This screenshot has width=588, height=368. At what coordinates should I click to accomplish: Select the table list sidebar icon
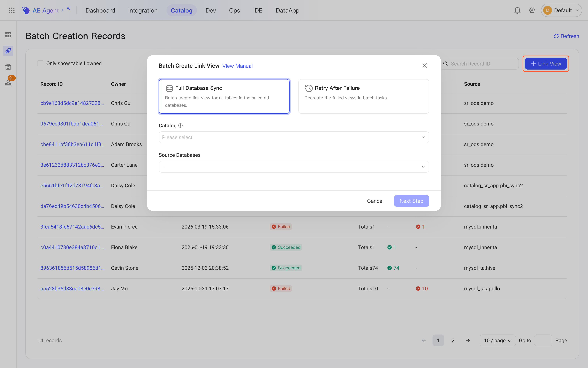tap(8, 35)
